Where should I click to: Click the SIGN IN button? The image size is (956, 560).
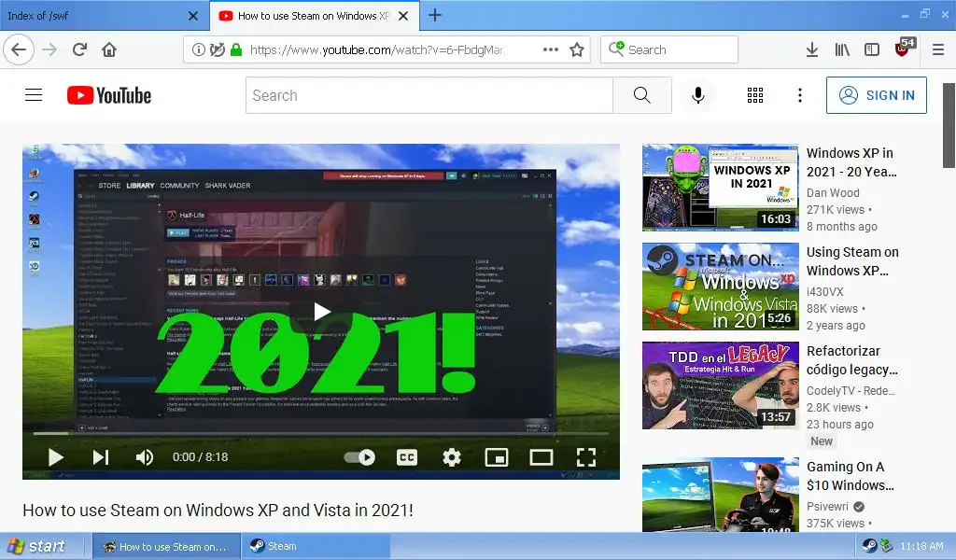[x=876, y=95]
